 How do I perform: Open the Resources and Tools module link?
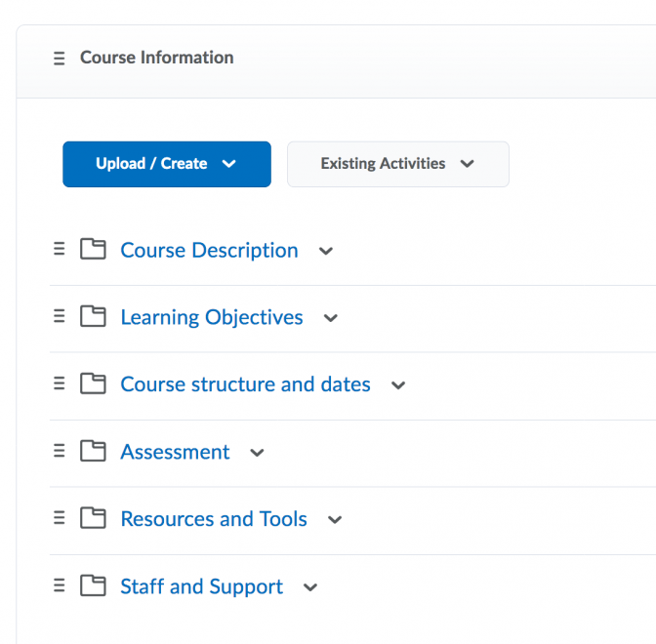coord(214,519)
